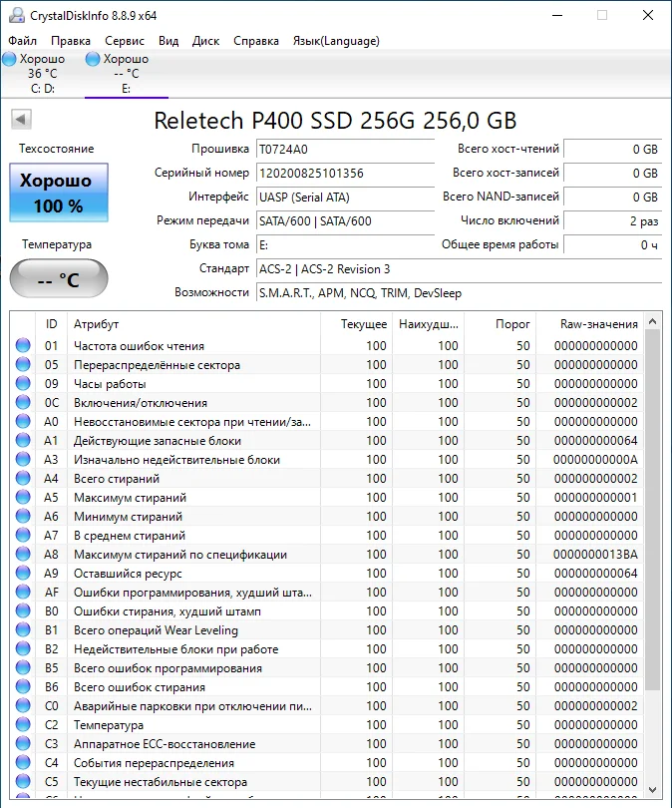Click status icon for Аппаратное ECC-восстановление

click(x=23, y=743)
